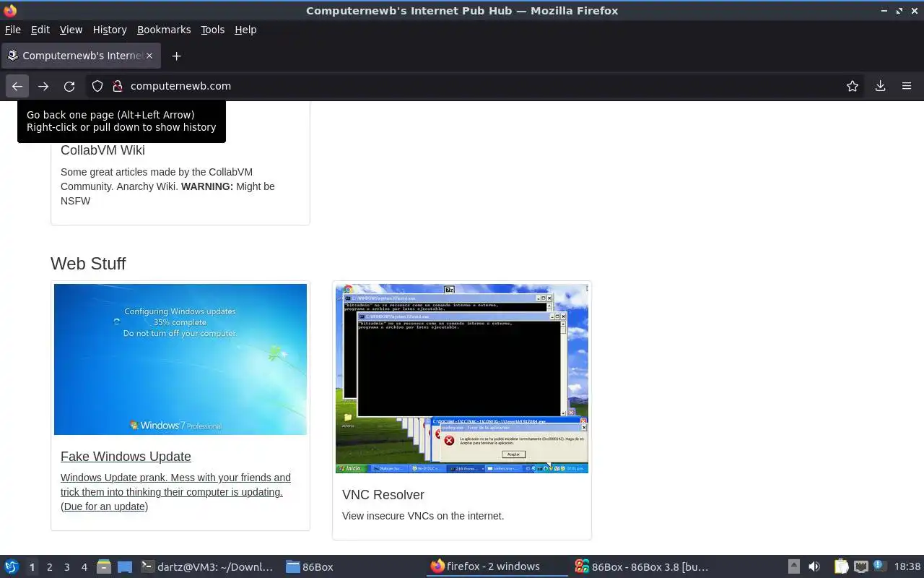Click the eject removable media tray icon
Image resolution: width=924 pixels, height=578 pixels.
[x=793, y=567]
